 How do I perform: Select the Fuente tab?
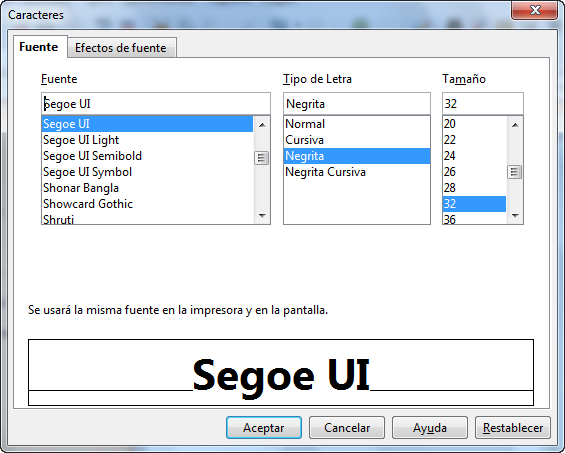[40, 47]
